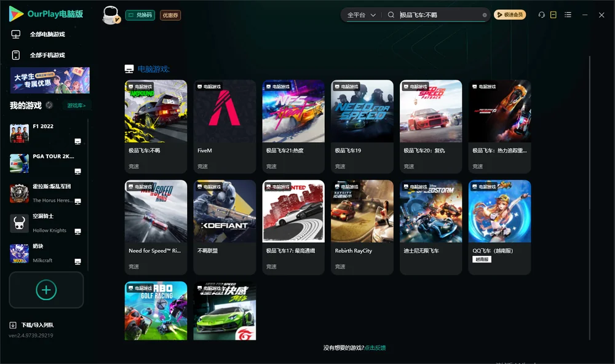Click the 空洞骑士 game title text

pyautogui.click(x=43, y=216)
